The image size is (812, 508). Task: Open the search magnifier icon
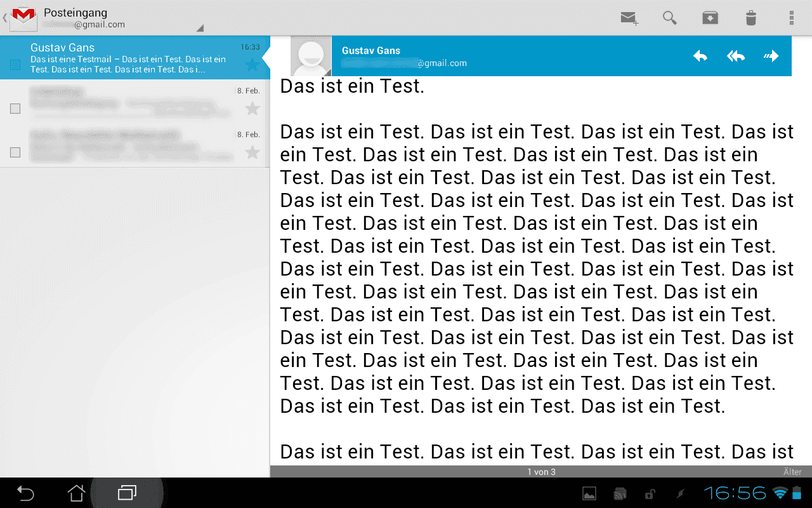click(669, 18)
